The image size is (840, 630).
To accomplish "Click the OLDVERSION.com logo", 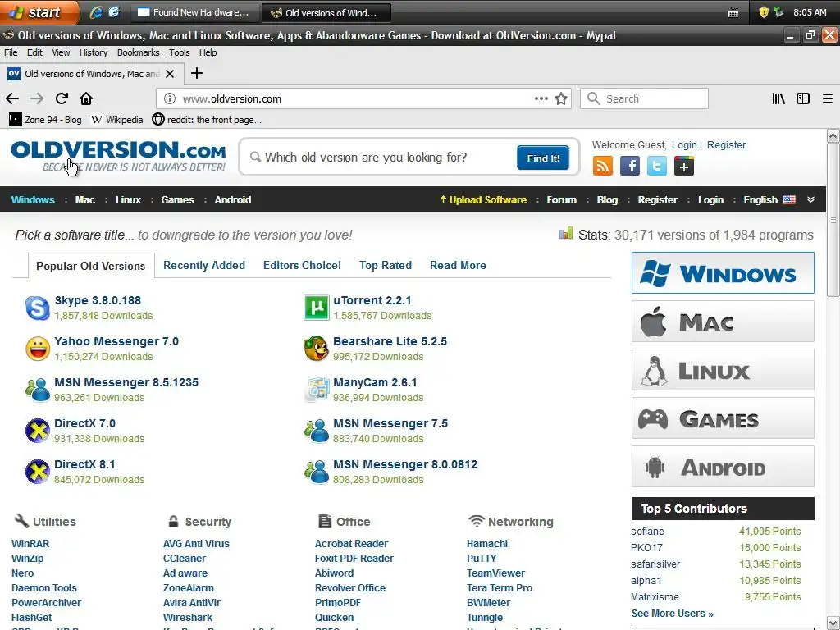I will (118, 155).
